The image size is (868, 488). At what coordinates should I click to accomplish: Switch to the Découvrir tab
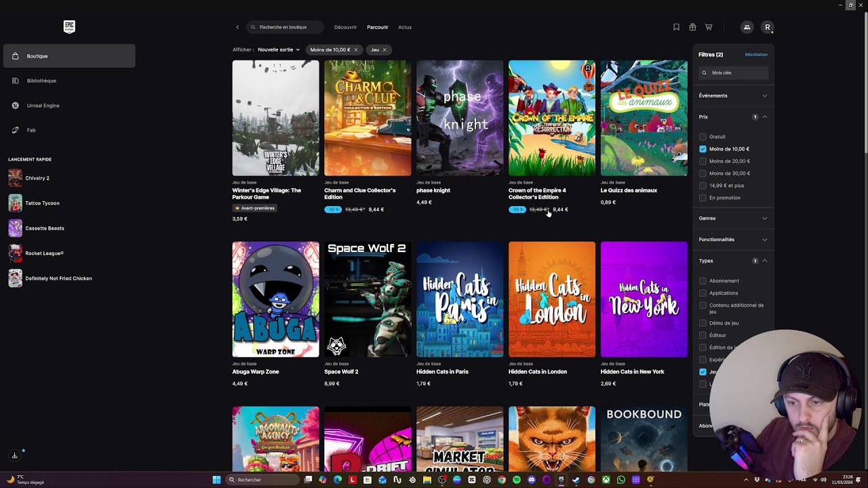pyautogui.click(x=345, y=27)
